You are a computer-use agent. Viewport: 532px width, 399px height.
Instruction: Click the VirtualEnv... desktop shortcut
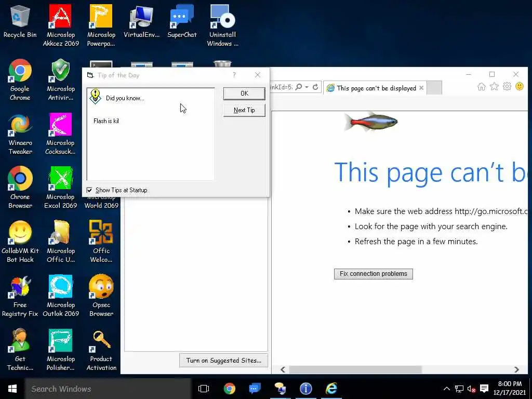coord(141,21)
